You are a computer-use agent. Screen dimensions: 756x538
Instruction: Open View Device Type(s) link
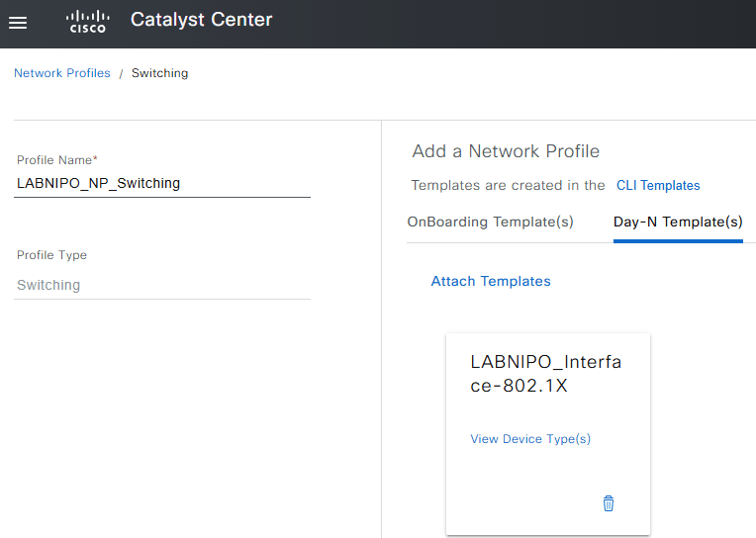[530, 439]
